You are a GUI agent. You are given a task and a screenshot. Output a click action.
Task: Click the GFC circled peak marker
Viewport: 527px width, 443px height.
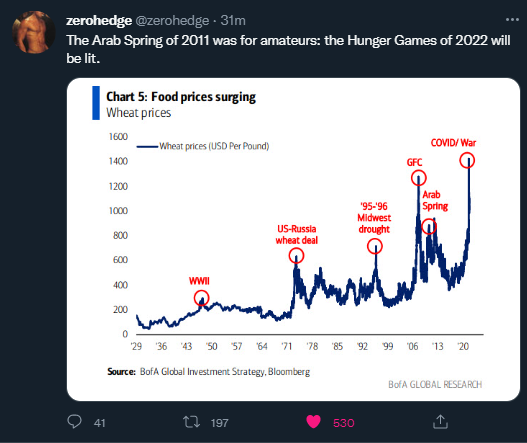pyautogui.click(x=419, y=178)
